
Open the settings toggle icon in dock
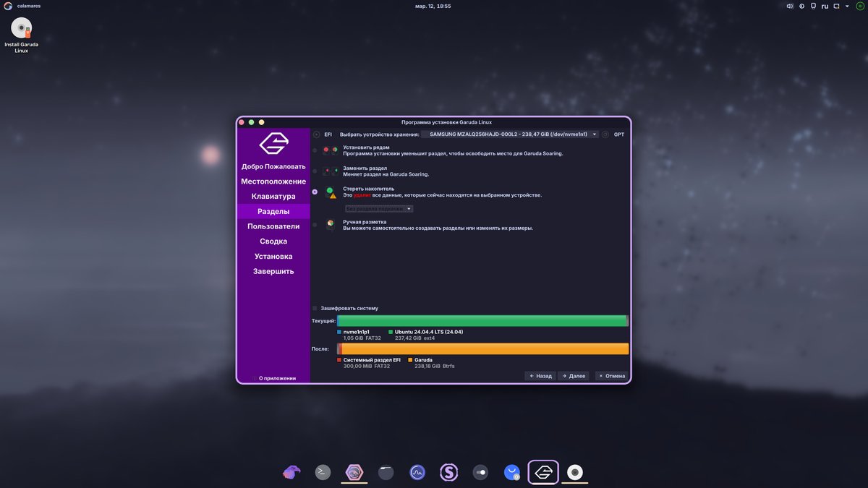pyautogui.click(x=480, y=472)
